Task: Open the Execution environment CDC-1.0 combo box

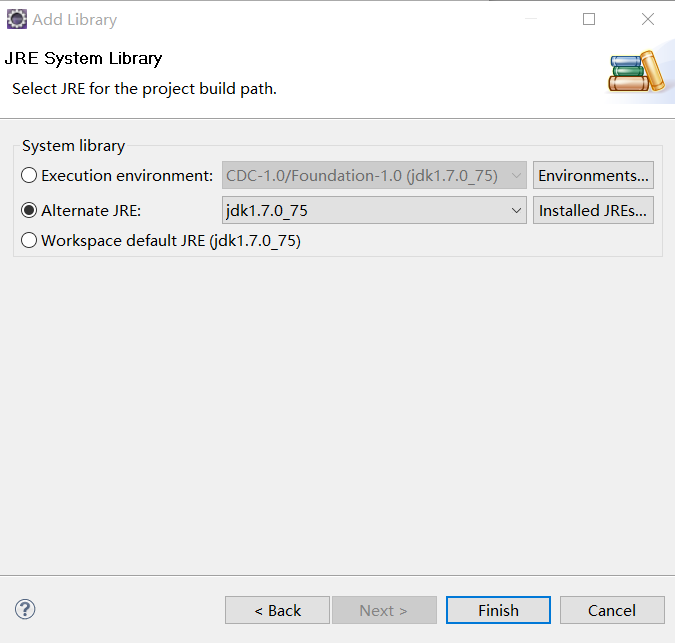Action: click(374, 175)
